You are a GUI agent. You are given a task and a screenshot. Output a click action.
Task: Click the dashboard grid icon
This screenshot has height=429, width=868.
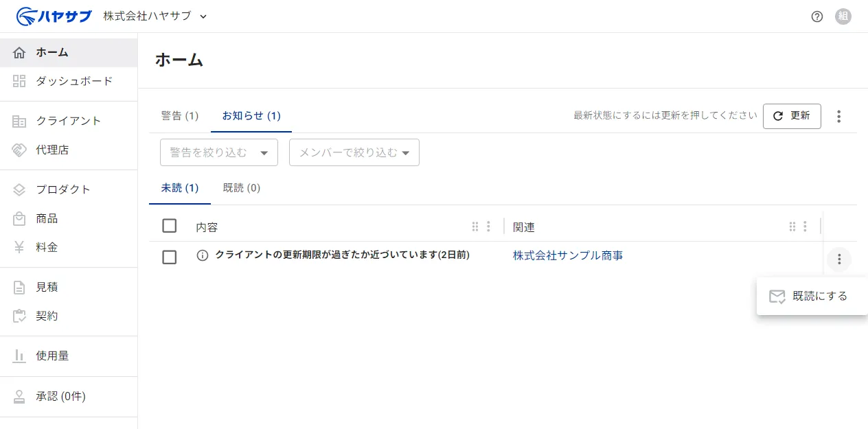19,81
